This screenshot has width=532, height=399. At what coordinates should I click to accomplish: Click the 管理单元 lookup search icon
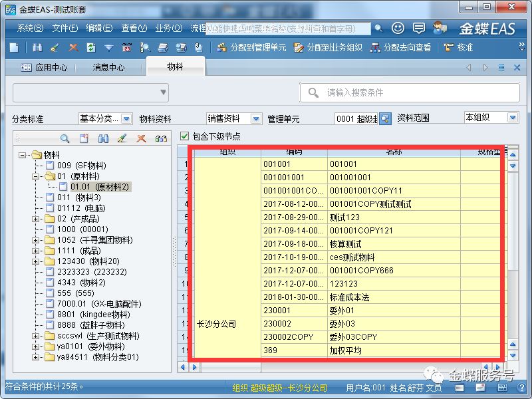tap(385, 119)
